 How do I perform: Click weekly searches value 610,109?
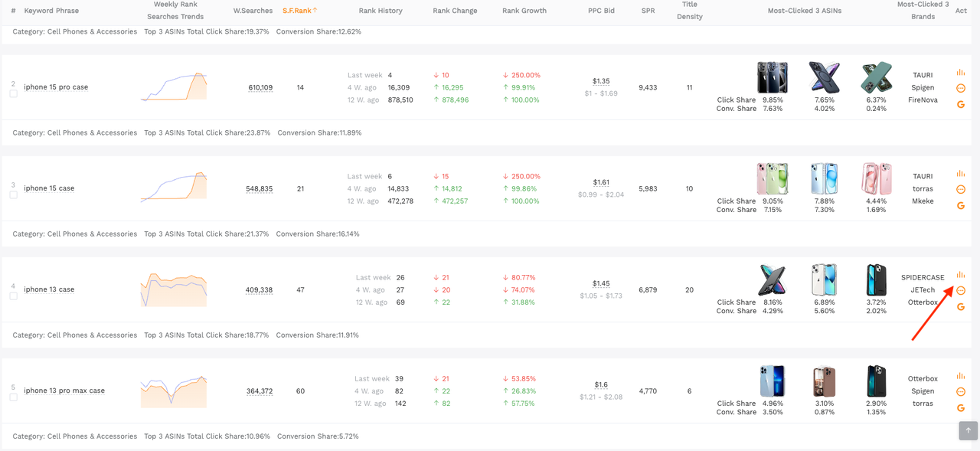(260, 87)
